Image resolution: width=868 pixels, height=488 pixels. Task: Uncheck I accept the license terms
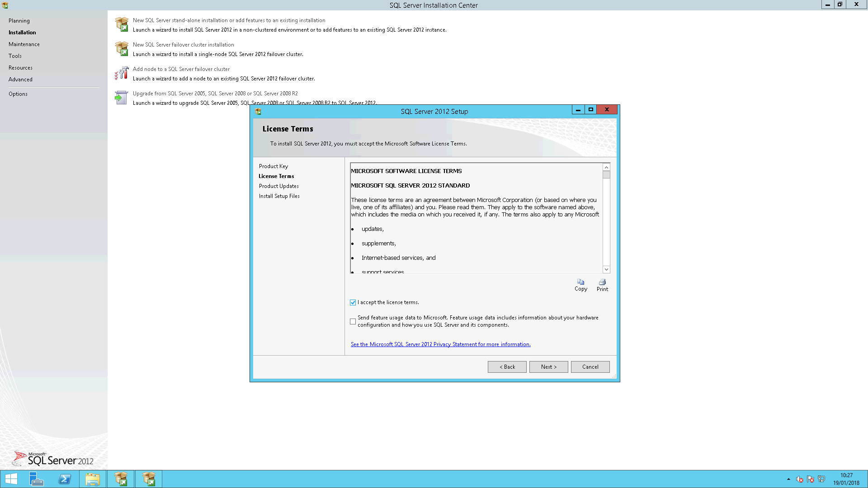coord(353,303)
